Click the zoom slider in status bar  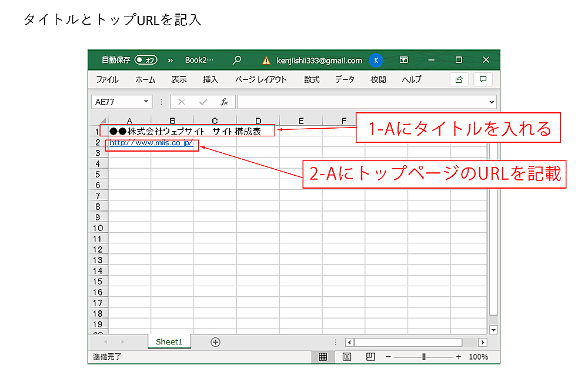click(424, 357)
